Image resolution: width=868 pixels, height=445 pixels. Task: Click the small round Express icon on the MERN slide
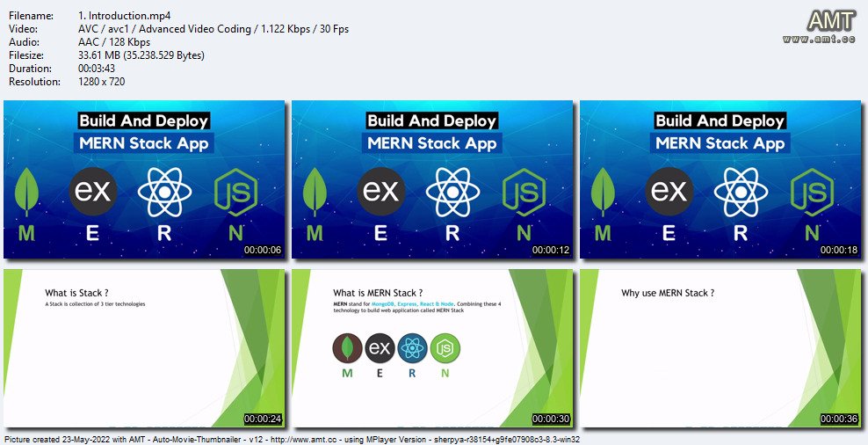380,348
